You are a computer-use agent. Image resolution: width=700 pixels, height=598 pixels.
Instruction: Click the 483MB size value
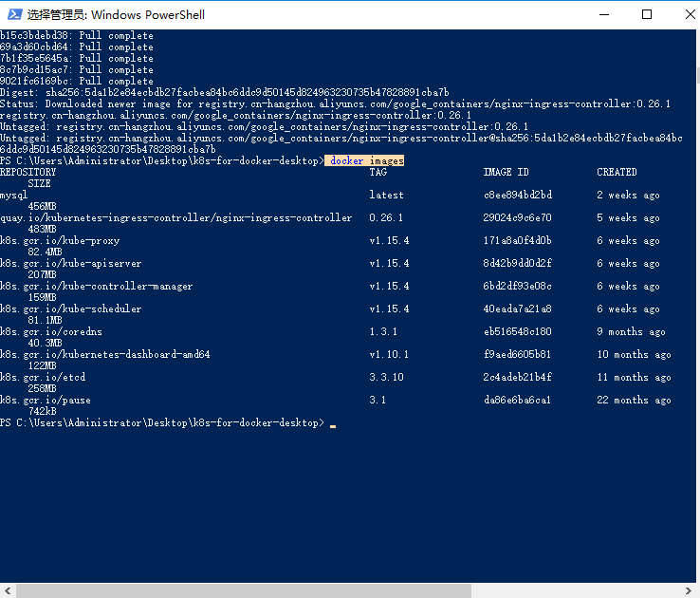click(42, 229)
